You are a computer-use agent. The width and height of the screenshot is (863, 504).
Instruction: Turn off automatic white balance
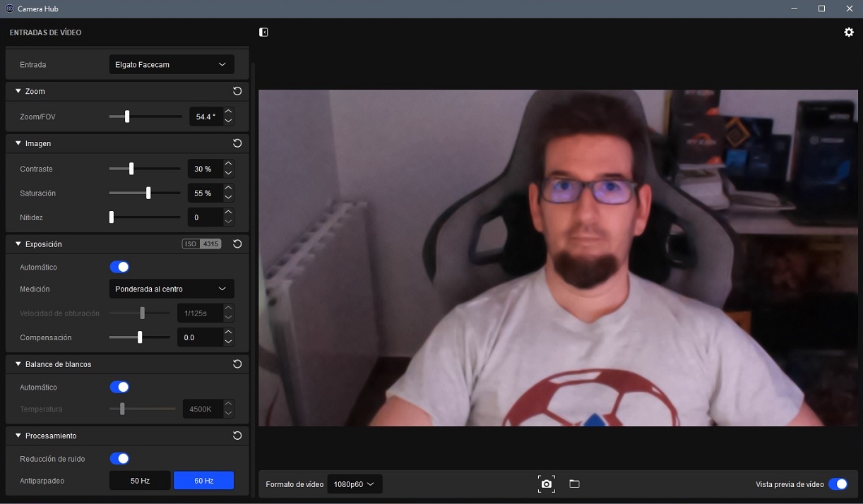coord(119,387)
